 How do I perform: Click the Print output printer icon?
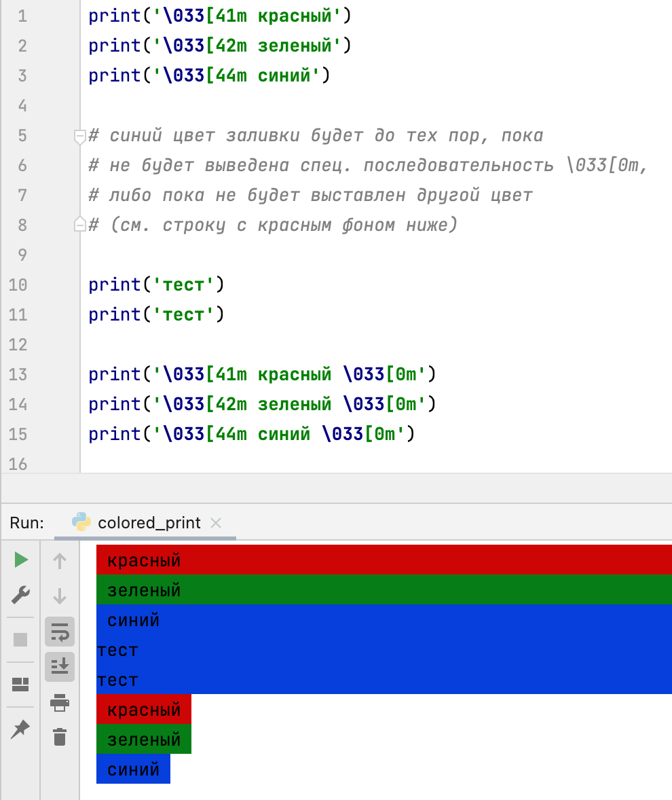(60, 702)
